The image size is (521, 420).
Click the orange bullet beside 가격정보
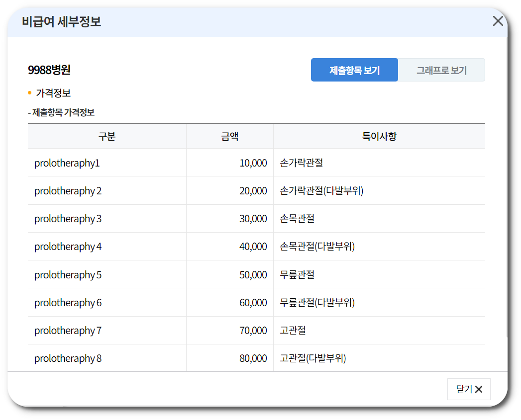pos(28,92)
